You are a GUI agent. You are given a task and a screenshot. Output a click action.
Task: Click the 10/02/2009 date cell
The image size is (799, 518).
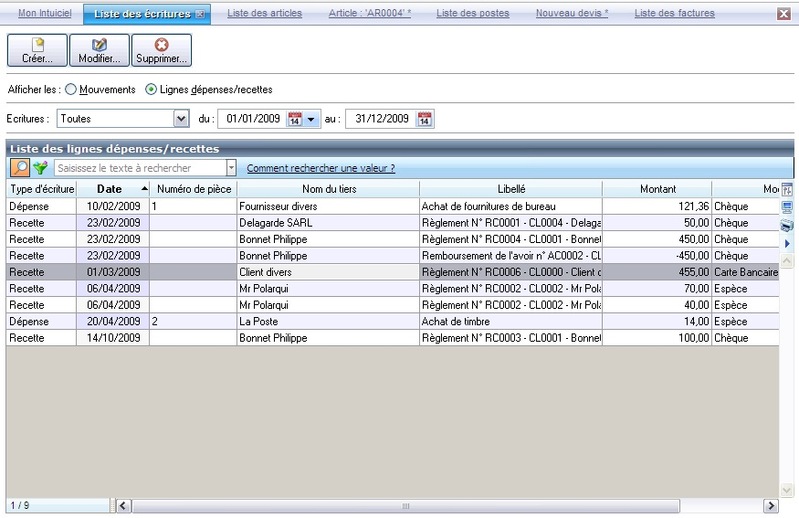tap(113, 206)
